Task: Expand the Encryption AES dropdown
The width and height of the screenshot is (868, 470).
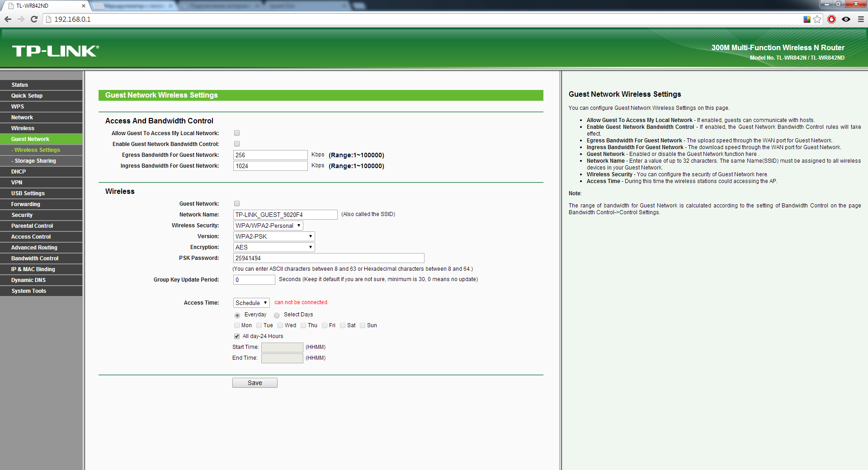Action: 274,247
